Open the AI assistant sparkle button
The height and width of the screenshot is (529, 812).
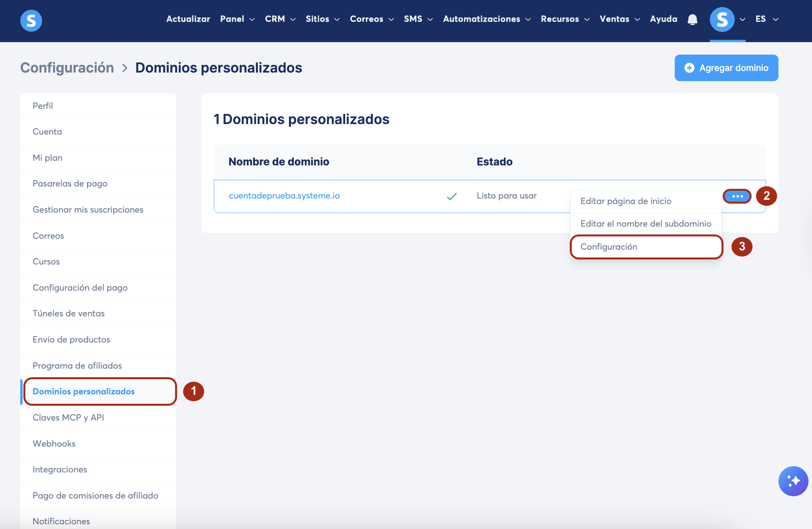coord(793,481)
